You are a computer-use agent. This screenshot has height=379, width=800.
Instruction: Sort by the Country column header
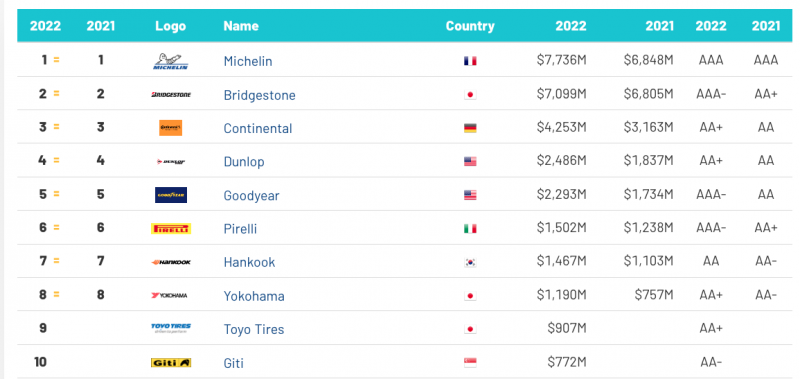coord(470,26)
